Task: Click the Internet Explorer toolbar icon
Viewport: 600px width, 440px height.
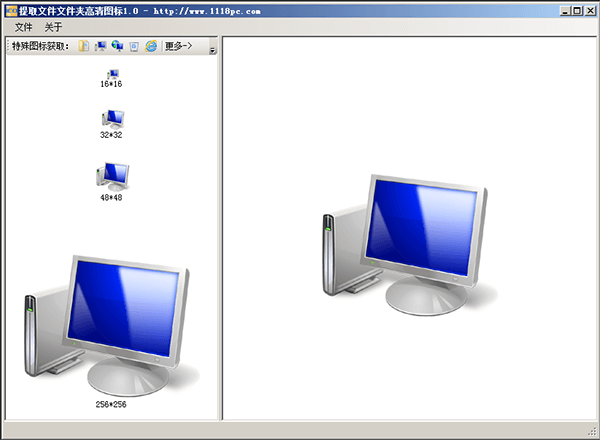Action: pyautogui.click(x=151, y=46)
